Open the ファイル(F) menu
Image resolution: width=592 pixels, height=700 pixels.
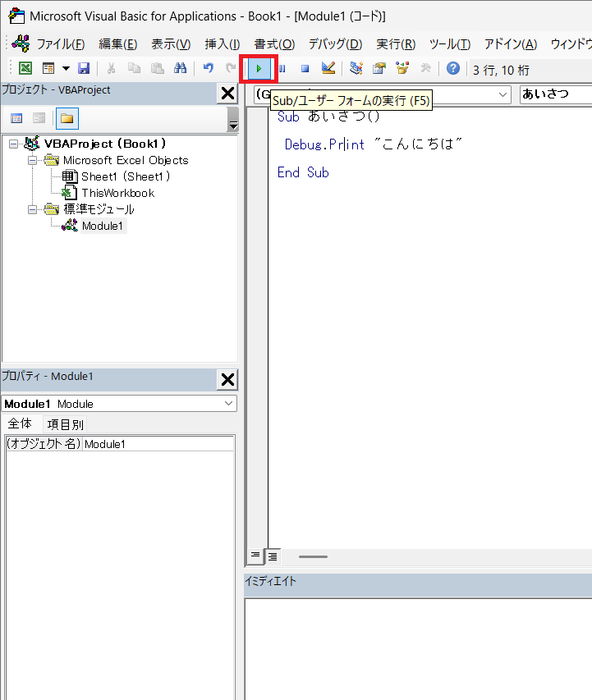click(60, 44)
